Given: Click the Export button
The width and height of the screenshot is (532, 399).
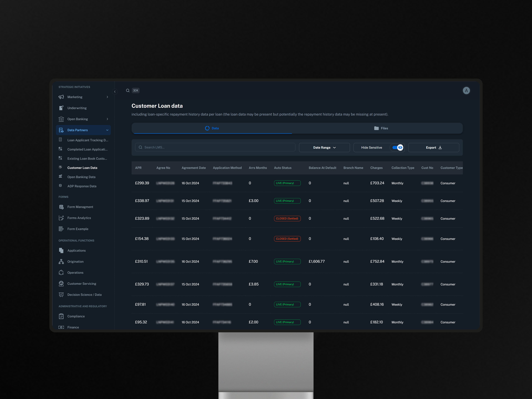Looking at the screenshot, I should click(x=433, y=147).
